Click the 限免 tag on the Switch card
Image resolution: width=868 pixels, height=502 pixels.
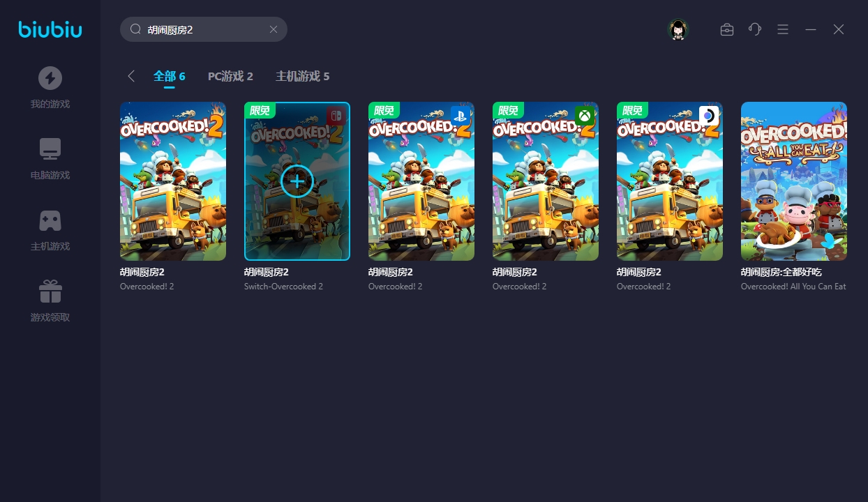click(260, 110)
